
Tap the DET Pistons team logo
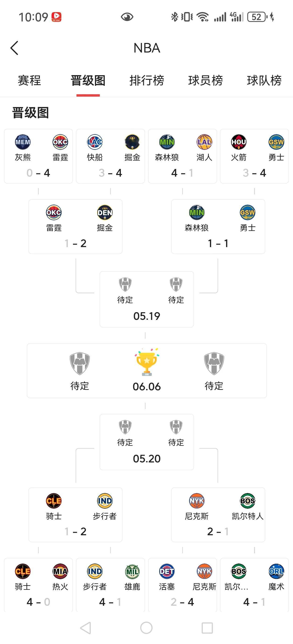tap(167, 571)
